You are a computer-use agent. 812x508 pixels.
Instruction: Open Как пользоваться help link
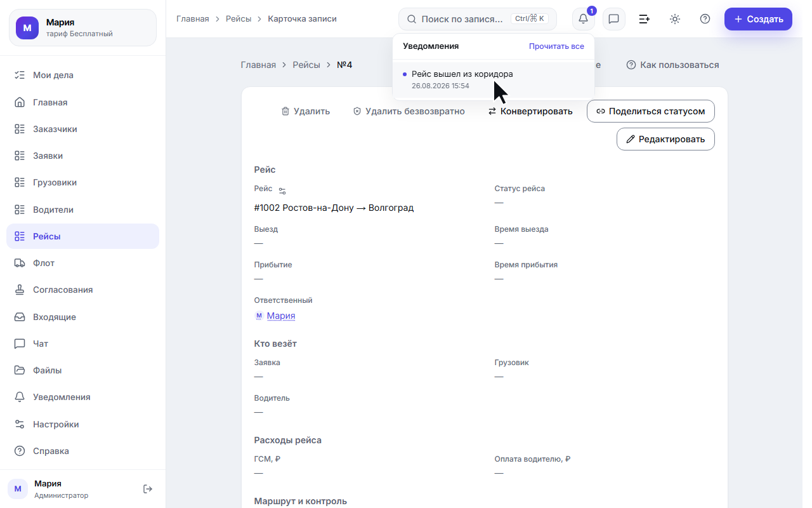point(673,65)
